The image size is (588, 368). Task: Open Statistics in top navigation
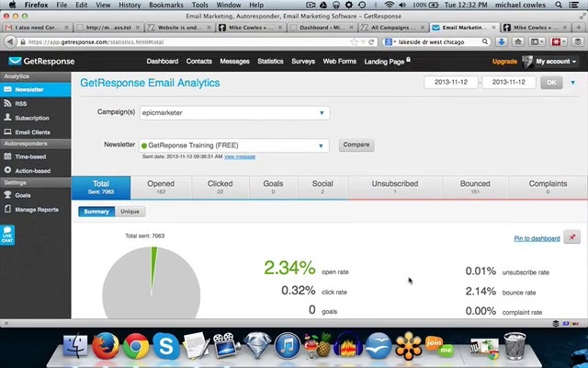[270, 62]
